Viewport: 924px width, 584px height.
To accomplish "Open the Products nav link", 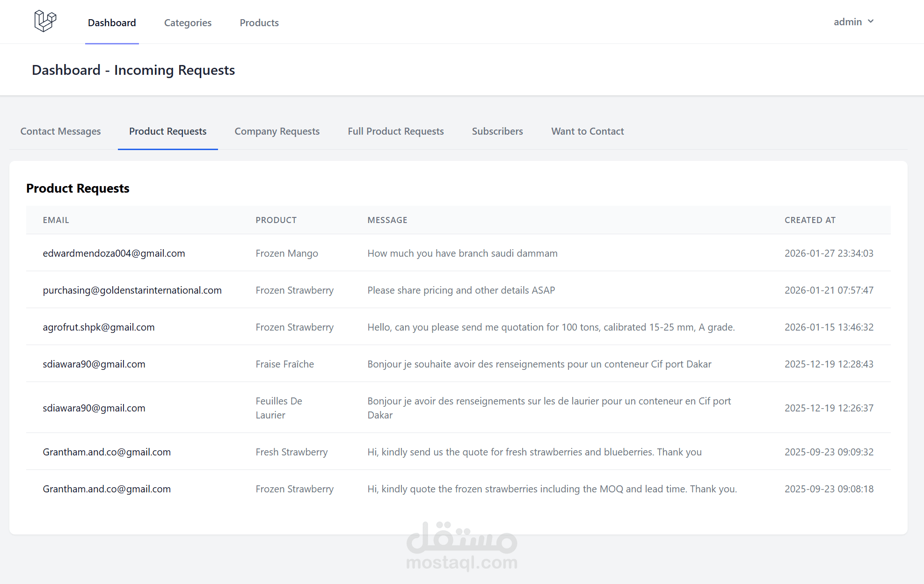I will [x=259, y=22].
